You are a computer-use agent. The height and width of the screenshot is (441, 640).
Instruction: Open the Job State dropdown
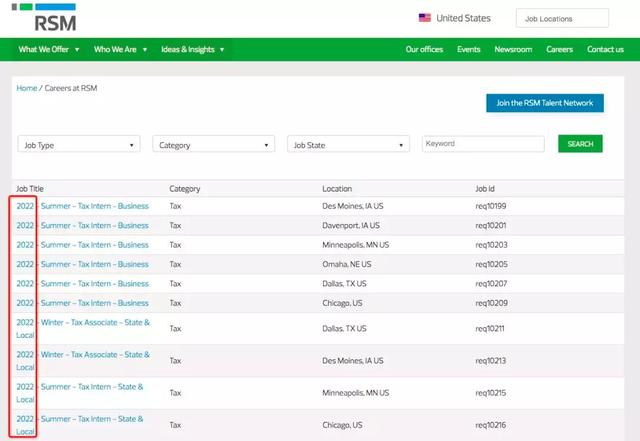(348, 145)
